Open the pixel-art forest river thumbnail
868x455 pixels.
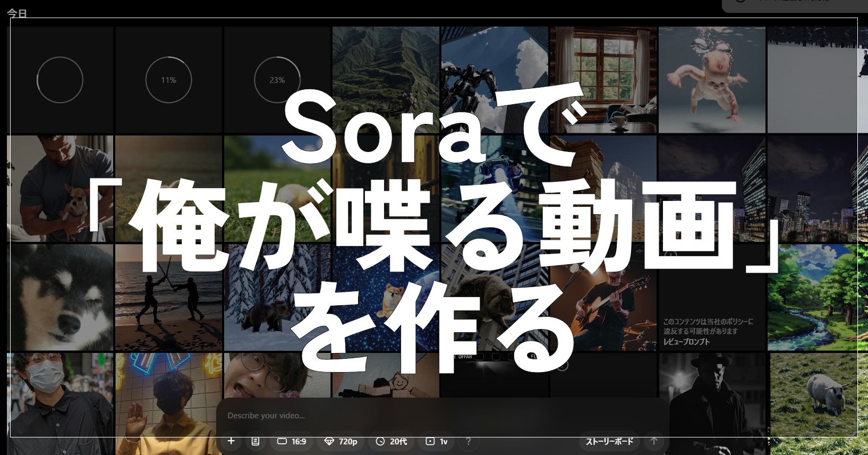pos(817,297)
